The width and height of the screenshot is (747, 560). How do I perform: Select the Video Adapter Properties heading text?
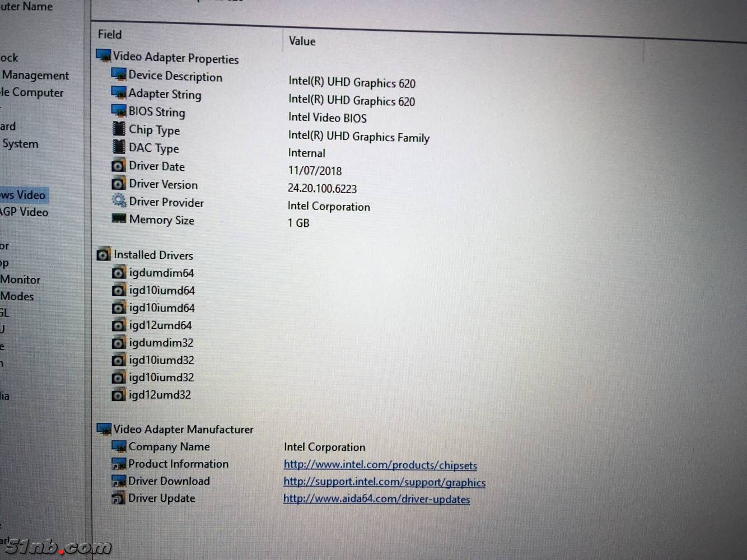(x=176, y=58)
